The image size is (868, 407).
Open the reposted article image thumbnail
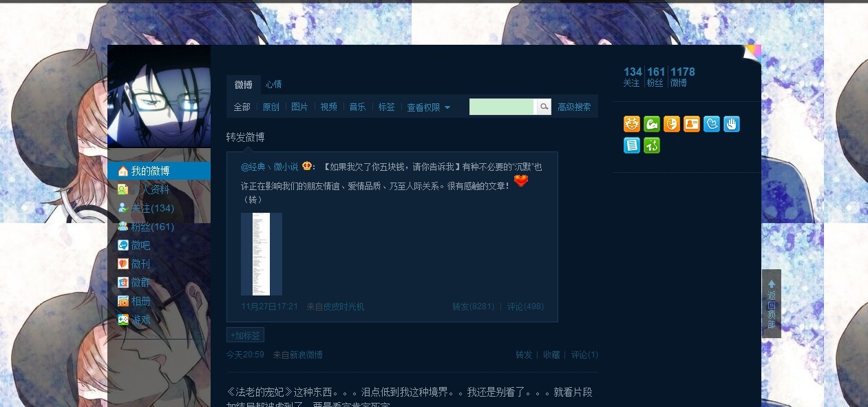tap(262, 254)
